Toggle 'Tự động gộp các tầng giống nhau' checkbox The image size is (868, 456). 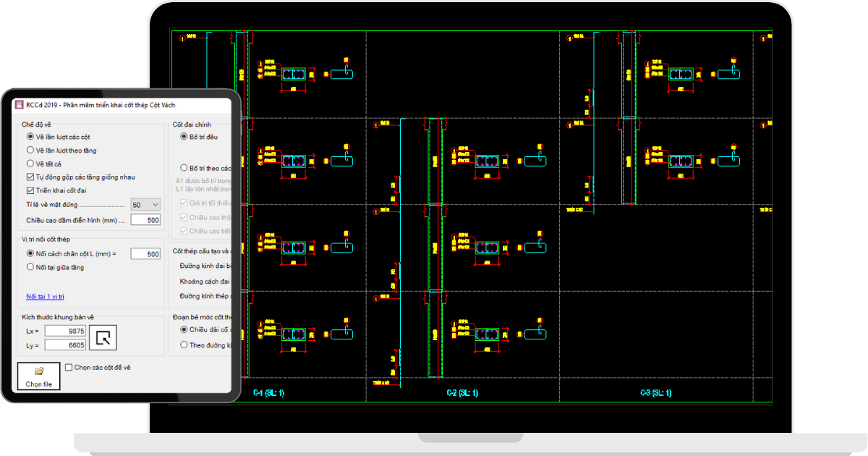pyautogui.click(x=30, y=177)
